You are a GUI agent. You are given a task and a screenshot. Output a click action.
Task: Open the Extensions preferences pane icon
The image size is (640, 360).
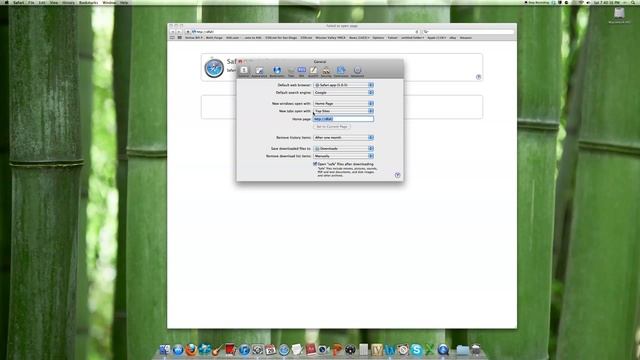pos(341,71)
